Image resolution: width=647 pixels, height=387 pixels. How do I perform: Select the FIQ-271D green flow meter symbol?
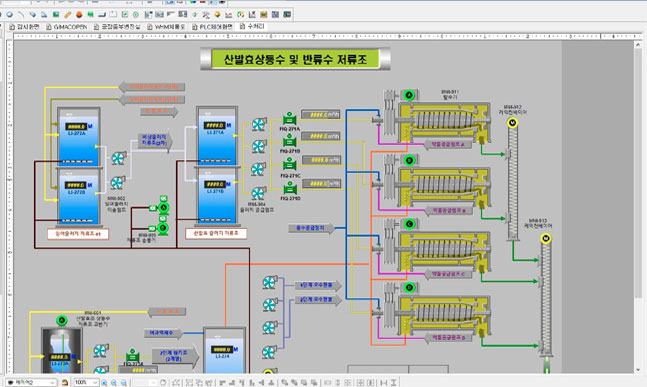pos(290,189)
